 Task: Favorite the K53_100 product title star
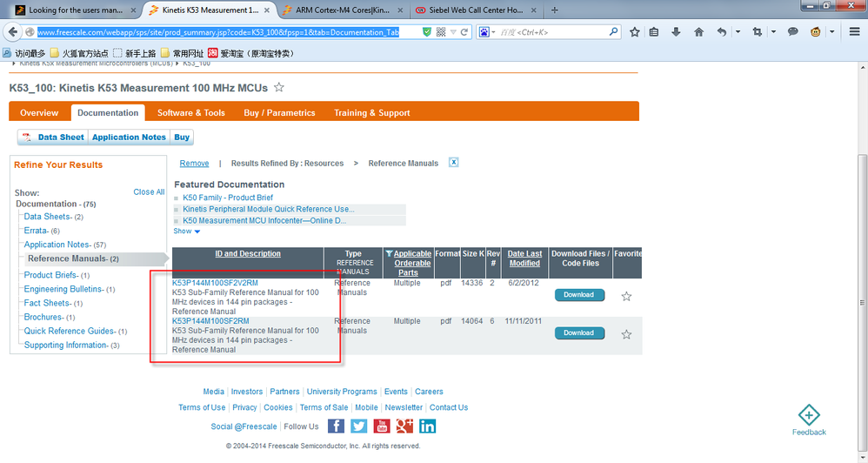tap(279, 87)
